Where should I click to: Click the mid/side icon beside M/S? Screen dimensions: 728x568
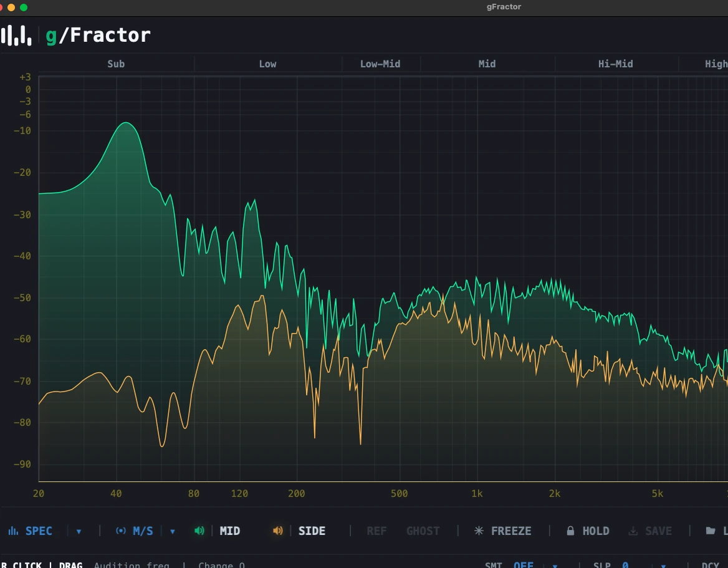point(121,531)
